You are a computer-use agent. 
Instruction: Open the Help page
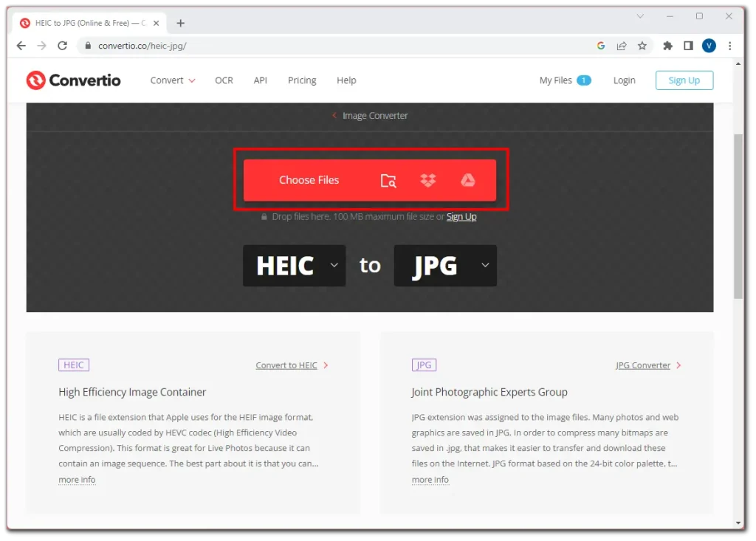tap(346, 80)
